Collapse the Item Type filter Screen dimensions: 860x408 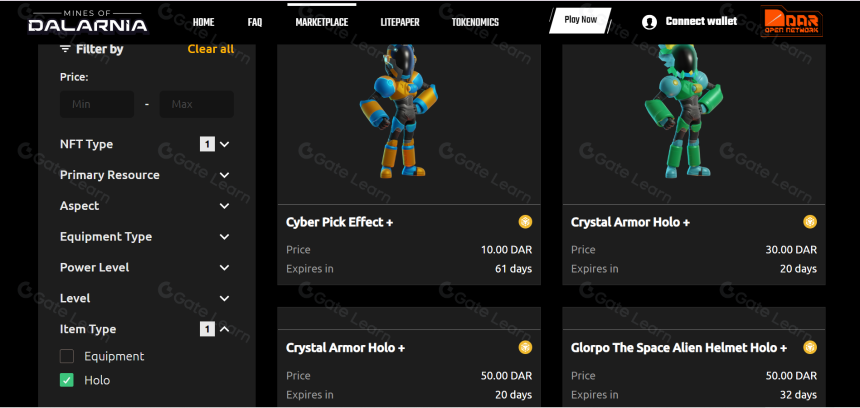point(224,329)
